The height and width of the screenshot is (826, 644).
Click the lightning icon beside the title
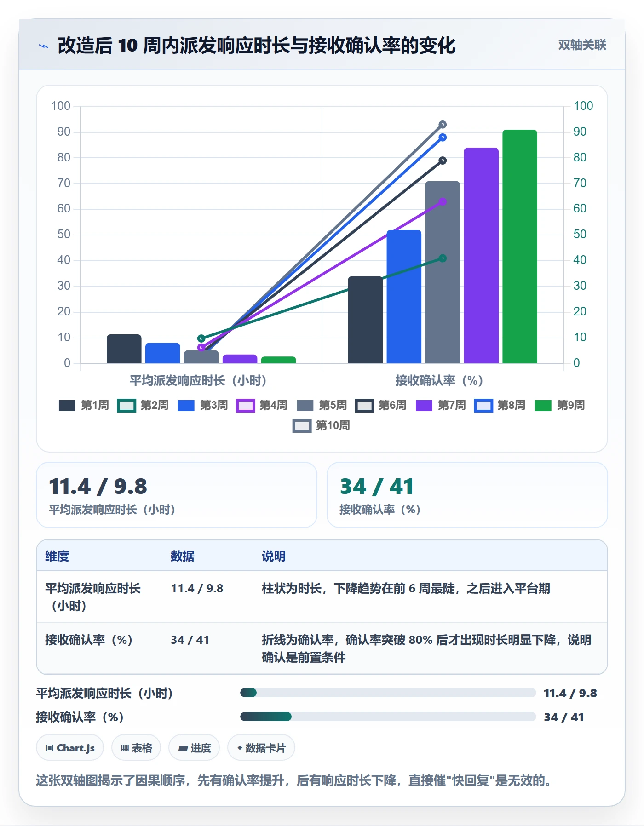[x=44, y=46]
